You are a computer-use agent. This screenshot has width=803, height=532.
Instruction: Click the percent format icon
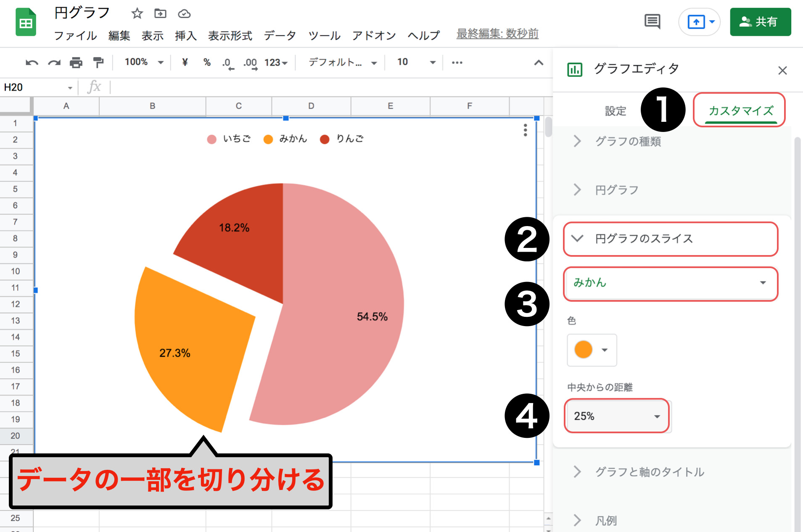pyautogui.click(x=206, y=62)
